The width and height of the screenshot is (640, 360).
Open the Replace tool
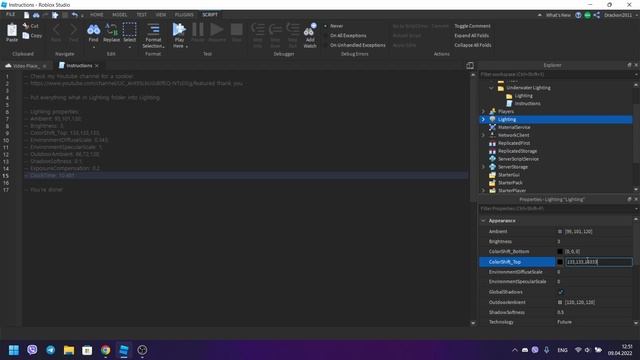point(111,29)
